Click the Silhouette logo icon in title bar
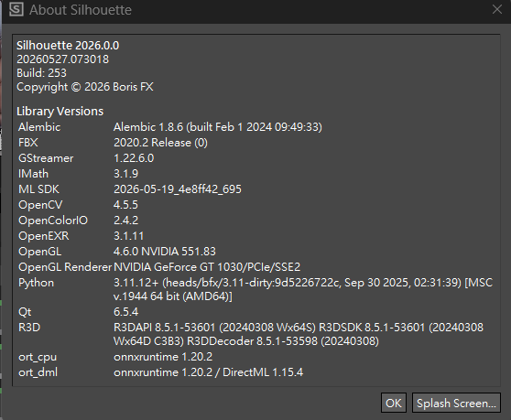 coord(16,9)
